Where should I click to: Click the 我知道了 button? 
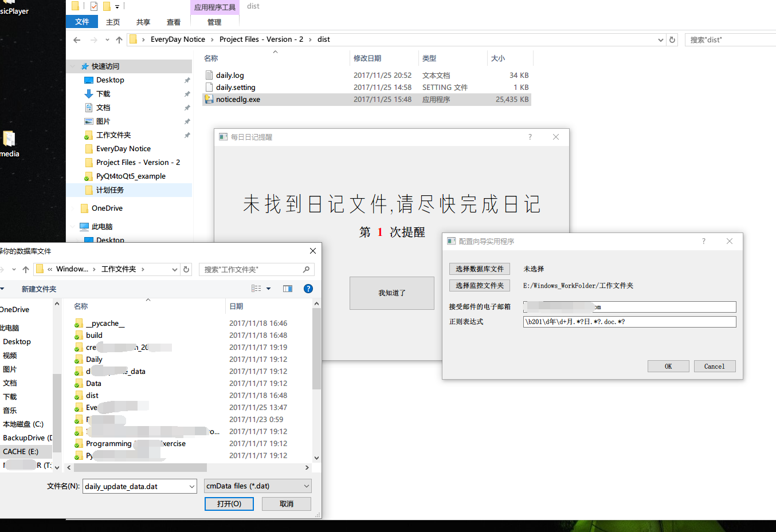tap(392, 293)
